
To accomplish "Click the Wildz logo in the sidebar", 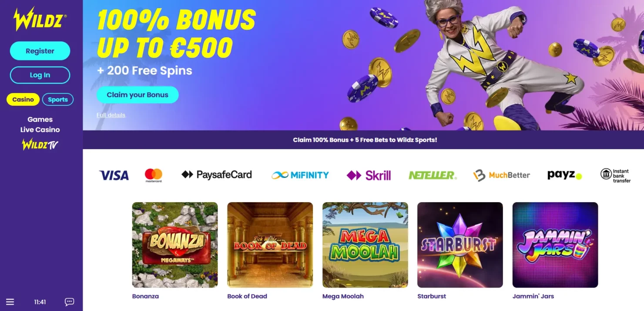I will click(40, 19).
